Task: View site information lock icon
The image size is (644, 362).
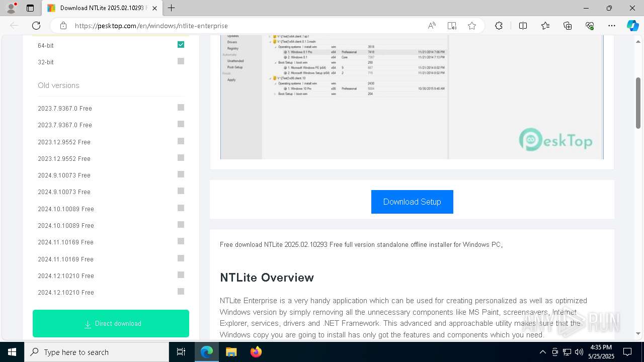Action: coord(63,26)
